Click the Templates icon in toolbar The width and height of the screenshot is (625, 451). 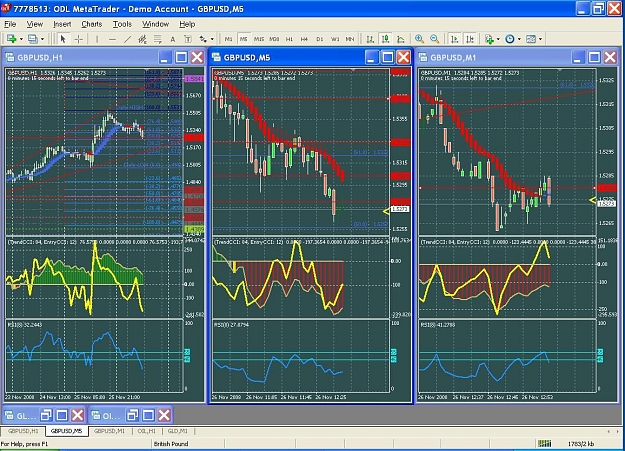pyautogui.click(x=531, y=39)
